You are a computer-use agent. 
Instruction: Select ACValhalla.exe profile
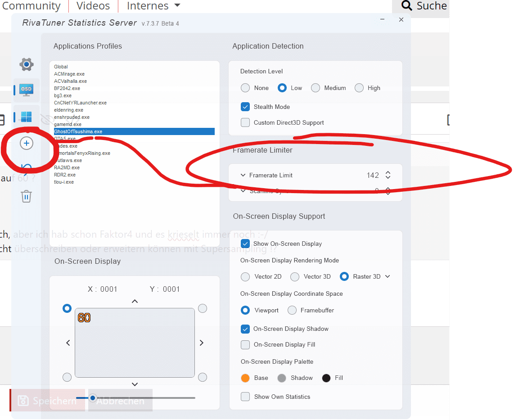pos(71,81)
